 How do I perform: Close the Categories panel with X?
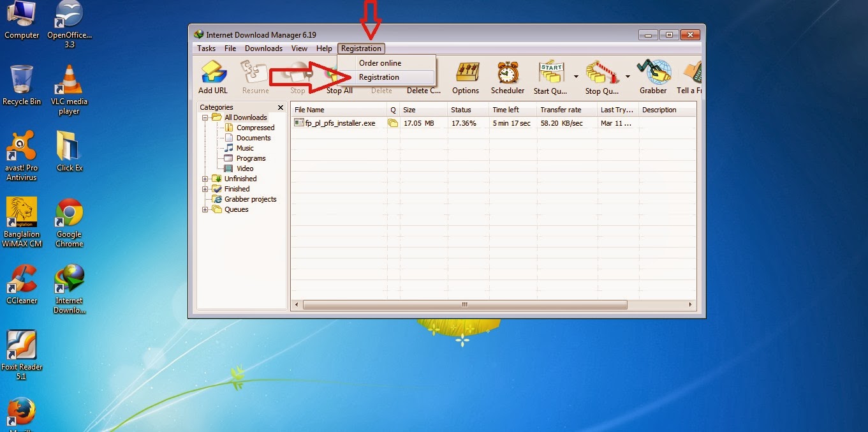pos(281,107)
